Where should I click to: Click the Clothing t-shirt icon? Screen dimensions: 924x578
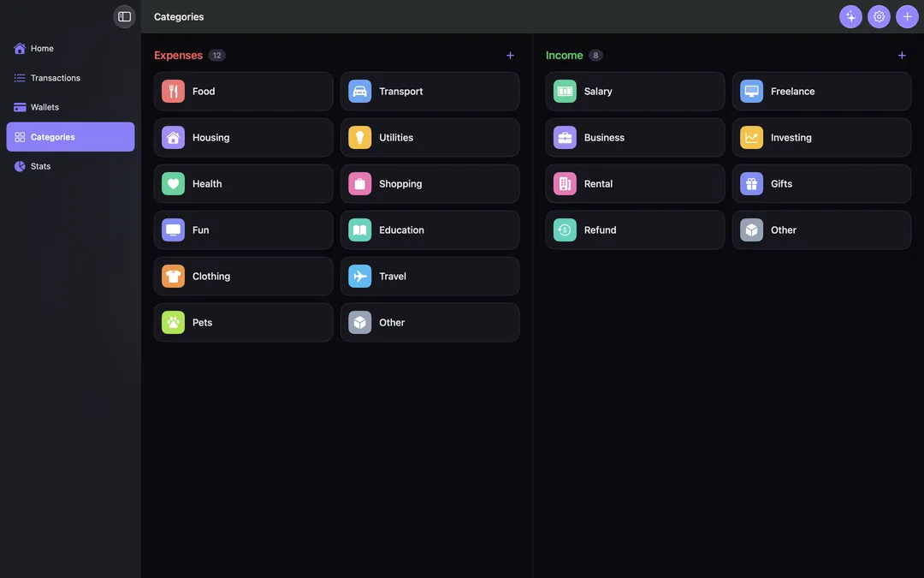pyautogui.click(x=173, y=276)
